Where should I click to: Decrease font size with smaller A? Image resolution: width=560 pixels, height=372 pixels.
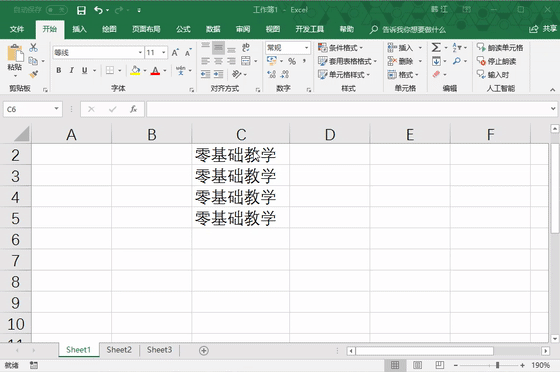pyautogui.click(x=188, y=52)
